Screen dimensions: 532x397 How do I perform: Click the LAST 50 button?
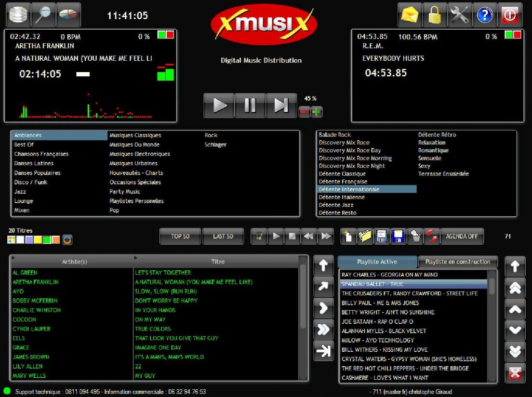(223, 236)
